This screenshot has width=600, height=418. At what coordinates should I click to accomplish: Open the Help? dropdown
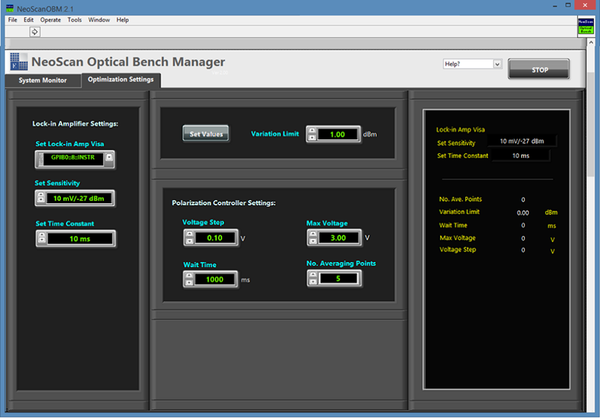[x=496, y=64]
